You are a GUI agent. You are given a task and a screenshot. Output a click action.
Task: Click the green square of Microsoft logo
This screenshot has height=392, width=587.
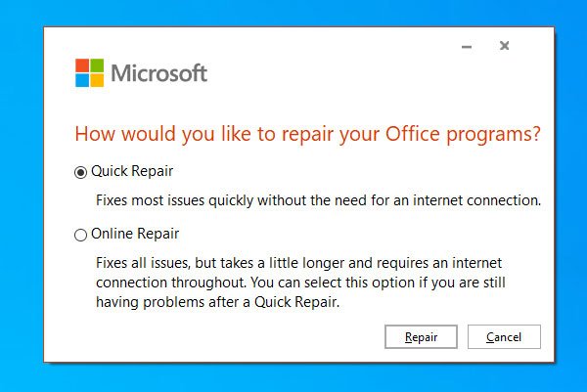tap(97, 65)
